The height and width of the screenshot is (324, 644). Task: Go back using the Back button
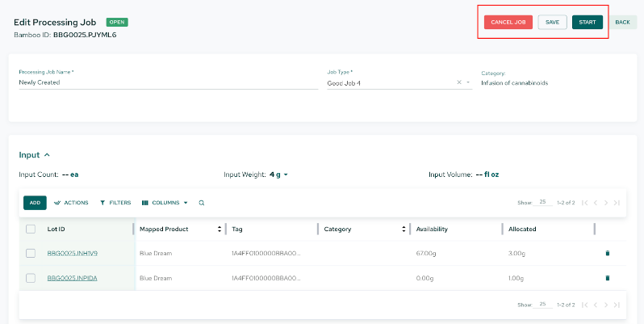[x=623, y=22]
